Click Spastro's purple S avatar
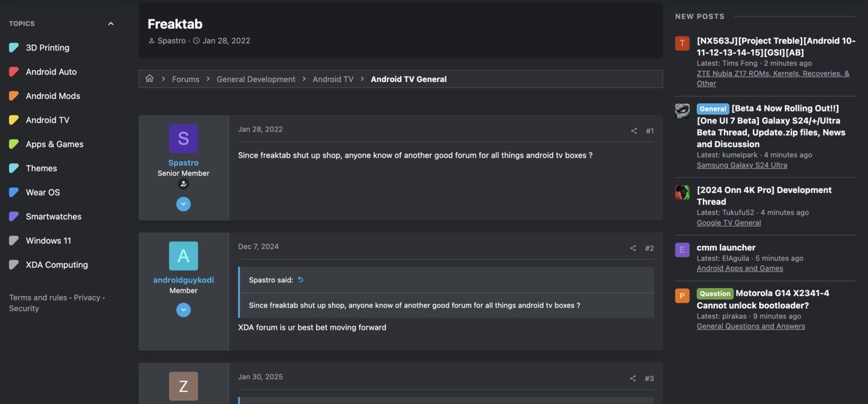Screen dimensions: 868x404 coord(183,139)
